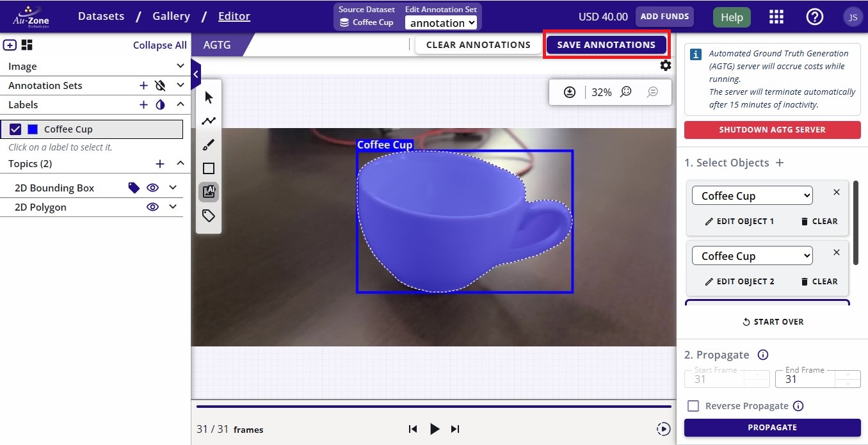Select the arrow pointer tool

pos(209,97)
